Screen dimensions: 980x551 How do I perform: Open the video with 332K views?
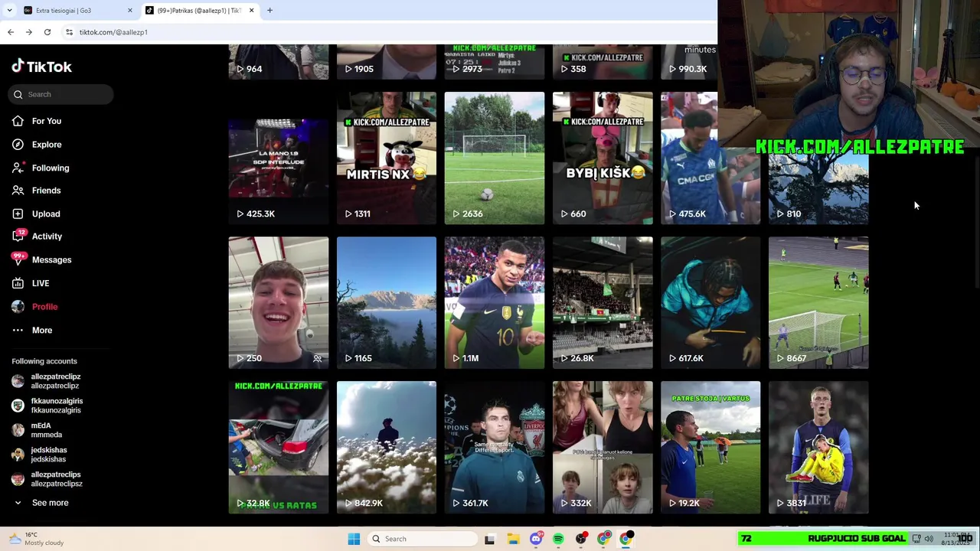(603, 447)
